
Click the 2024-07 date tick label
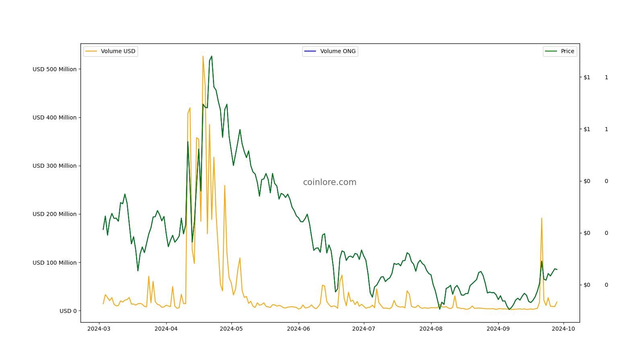[x=364, y=329]
